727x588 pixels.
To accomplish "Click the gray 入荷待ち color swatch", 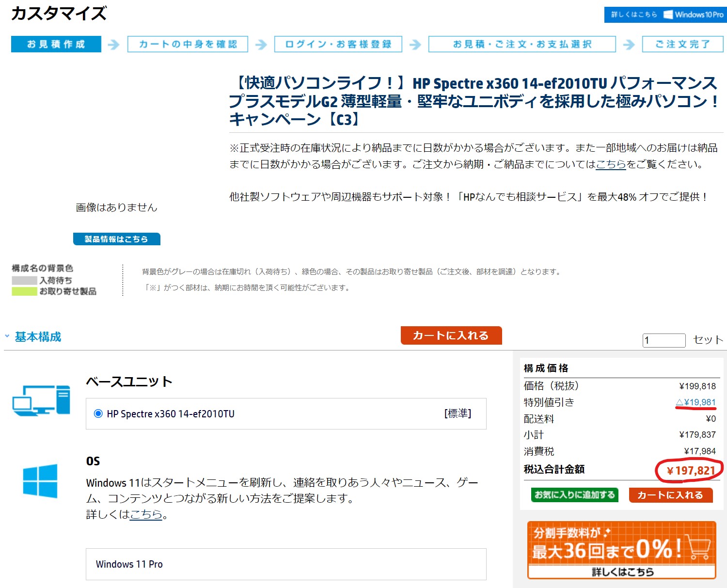I will (24, 280).
